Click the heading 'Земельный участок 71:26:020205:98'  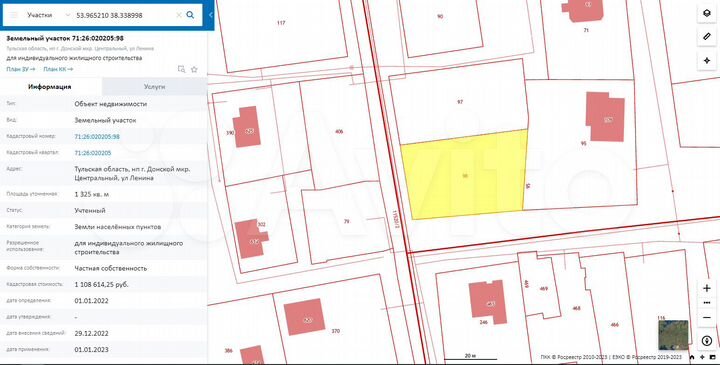(65, 38)
